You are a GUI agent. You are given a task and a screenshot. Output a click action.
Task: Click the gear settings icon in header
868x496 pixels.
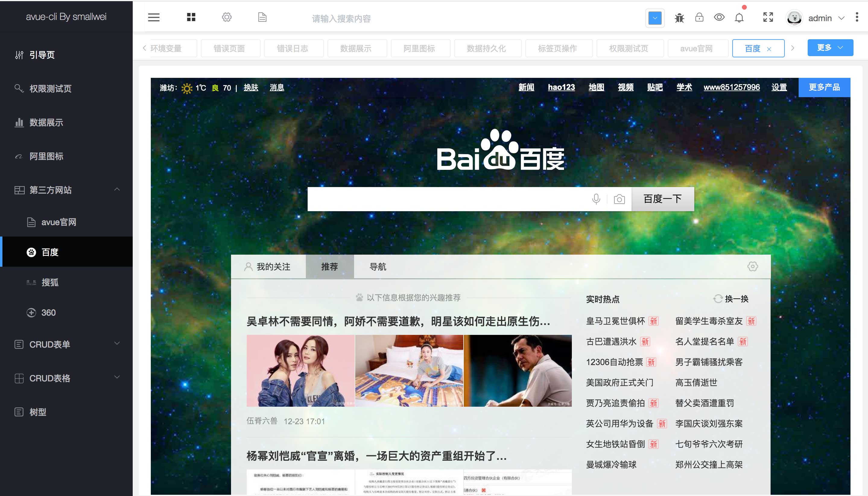point(227,17)
